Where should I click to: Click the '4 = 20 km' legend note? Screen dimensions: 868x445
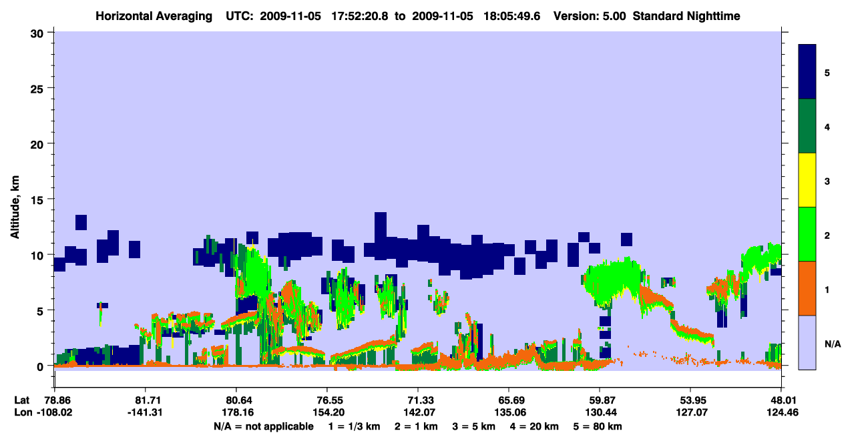click(x=535, y=426)
